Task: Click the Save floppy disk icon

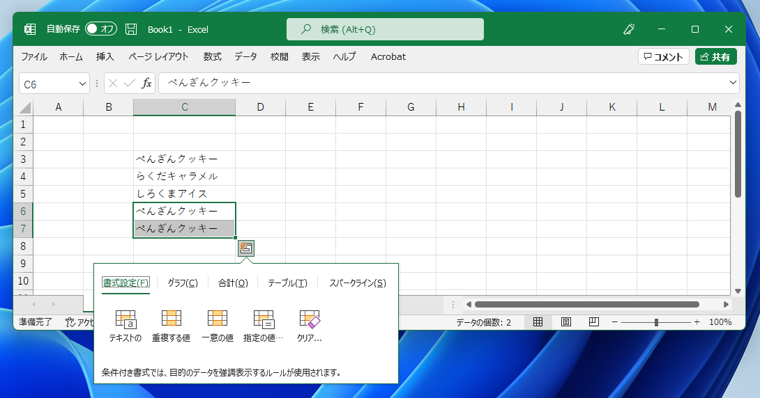Action: pos(131,29)
